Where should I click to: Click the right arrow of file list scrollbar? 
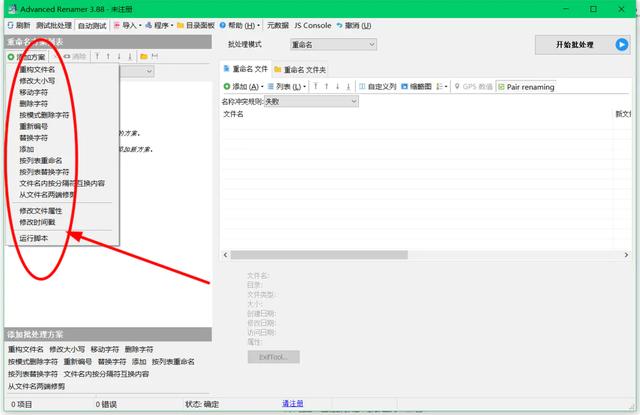[626, 255]
